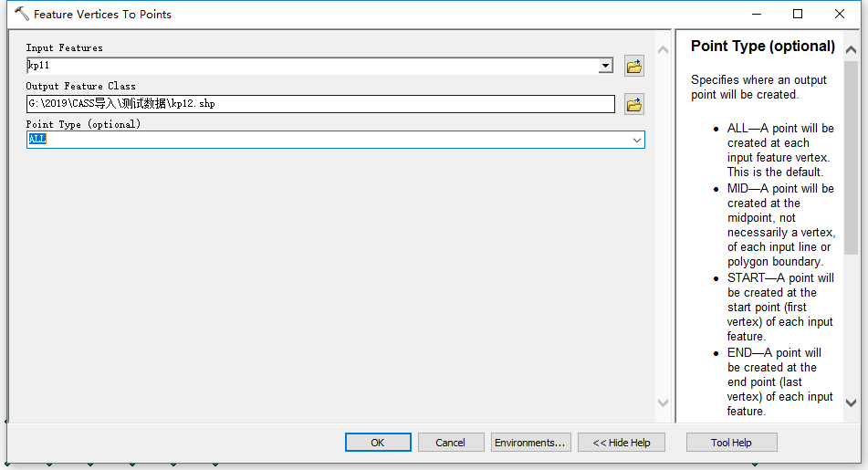
Task: Minimize the Feature Vertices To Points window
Action: point(756,15)
